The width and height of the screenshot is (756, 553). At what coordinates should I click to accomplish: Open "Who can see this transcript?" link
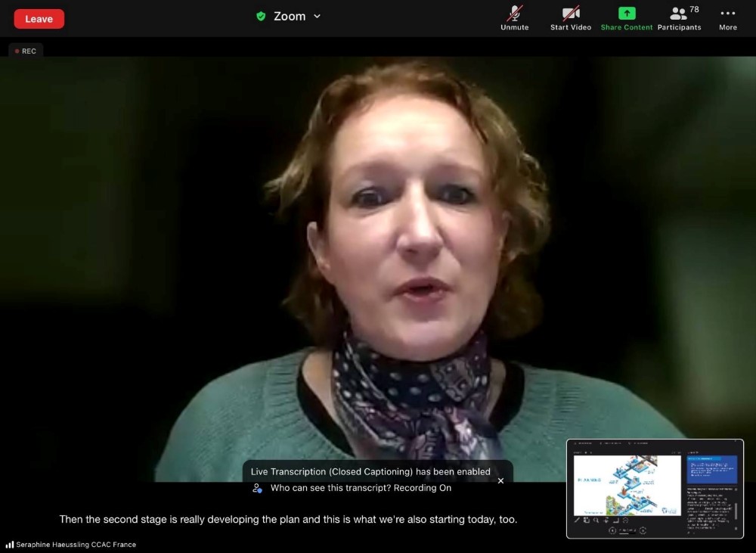pyautogui.click(x=361, y=488)
